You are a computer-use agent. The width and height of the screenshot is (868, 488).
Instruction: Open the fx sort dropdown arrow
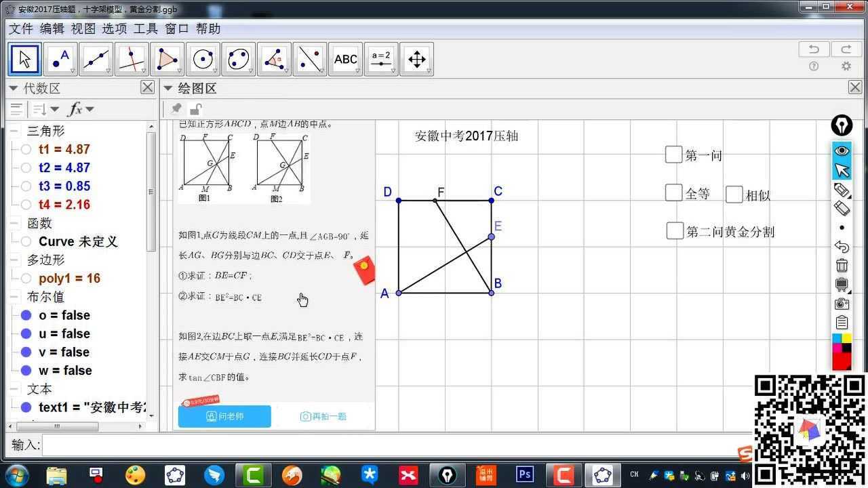point(90,109)
